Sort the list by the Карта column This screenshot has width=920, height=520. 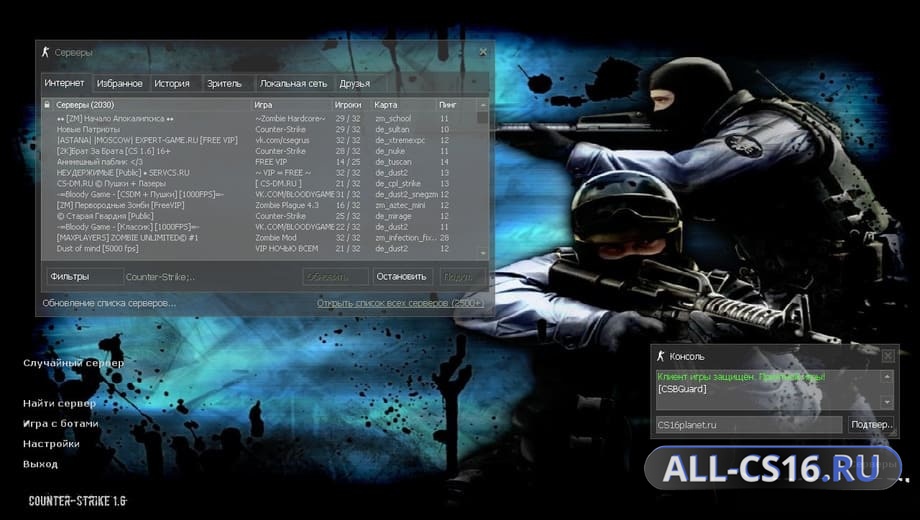click(x=404, y=104)
